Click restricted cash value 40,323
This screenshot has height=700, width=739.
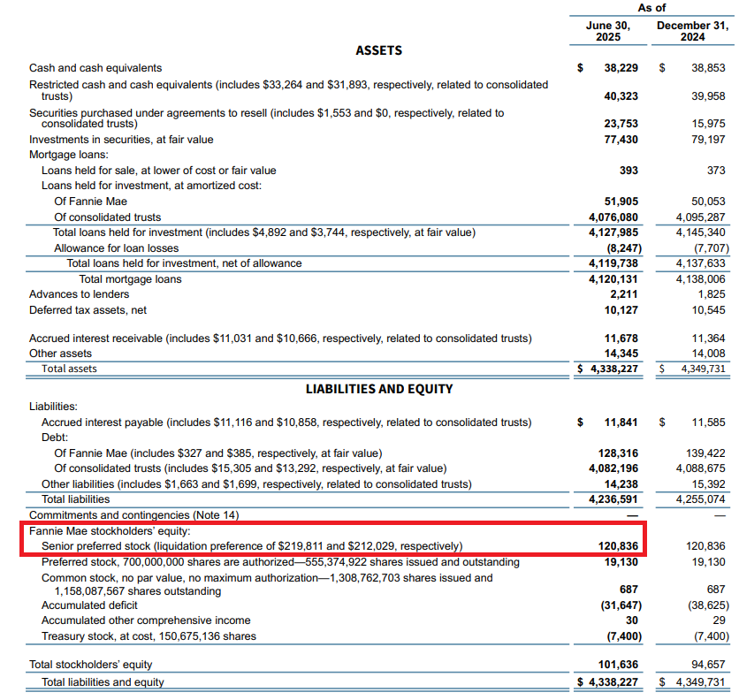point(621,96)
